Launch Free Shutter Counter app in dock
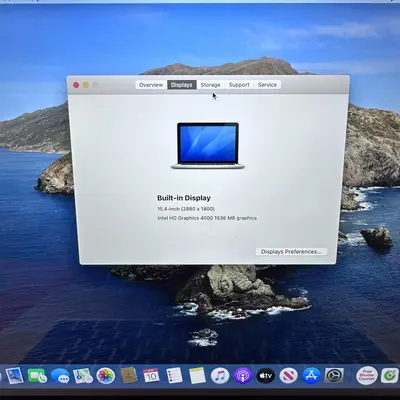This screenshot has width=400, height=400. 367,376
